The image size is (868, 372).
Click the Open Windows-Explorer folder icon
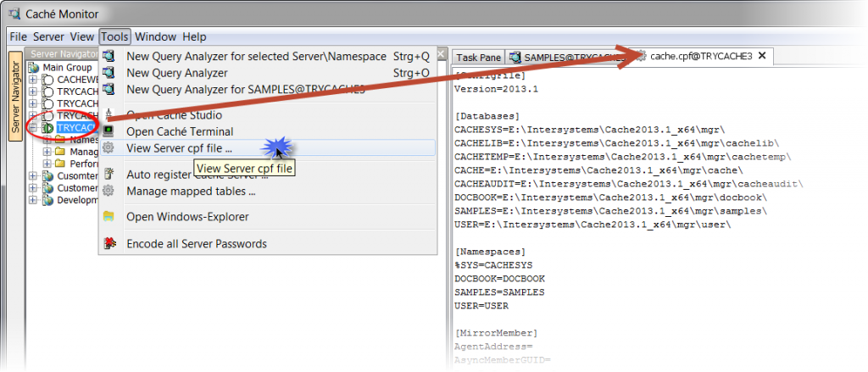pos(109,216)
